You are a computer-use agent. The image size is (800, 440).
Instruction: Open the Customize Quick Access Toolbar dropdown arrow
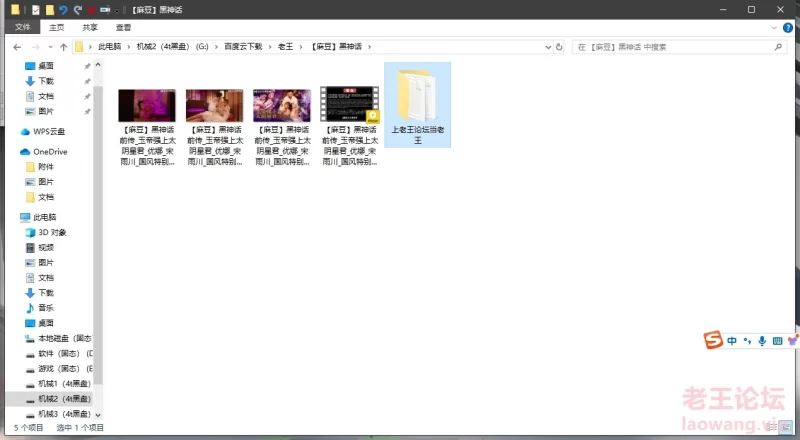coord(117,10)
